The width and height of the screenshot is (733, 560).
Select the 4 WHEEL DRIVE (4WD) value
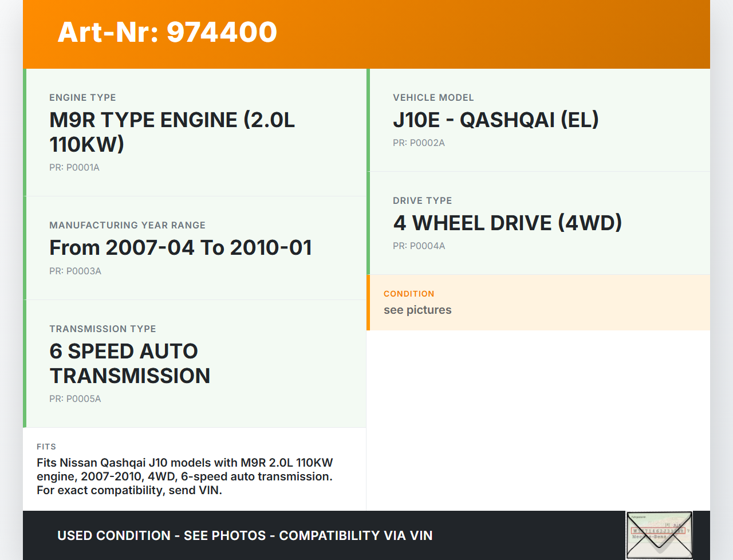pyautogui.click(x=507, y=223)
